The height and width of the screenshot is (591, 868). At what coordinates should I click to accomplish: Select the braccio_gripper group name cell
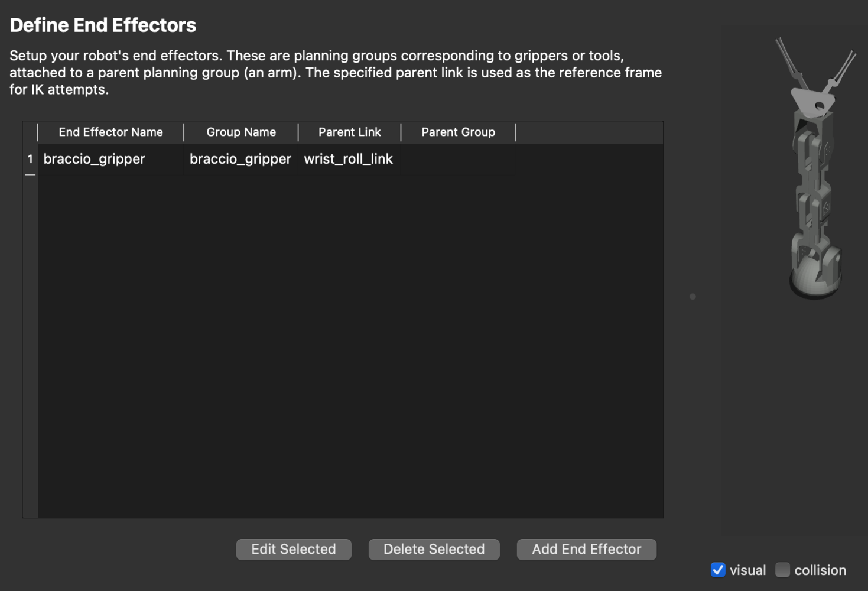[x=241, y=159]
